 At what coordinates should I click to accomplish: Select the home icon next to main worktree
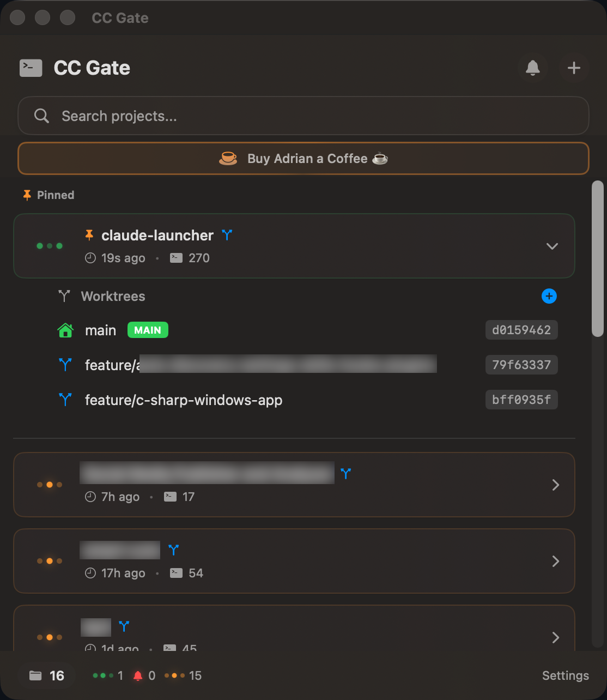click(x=65, y=330)
